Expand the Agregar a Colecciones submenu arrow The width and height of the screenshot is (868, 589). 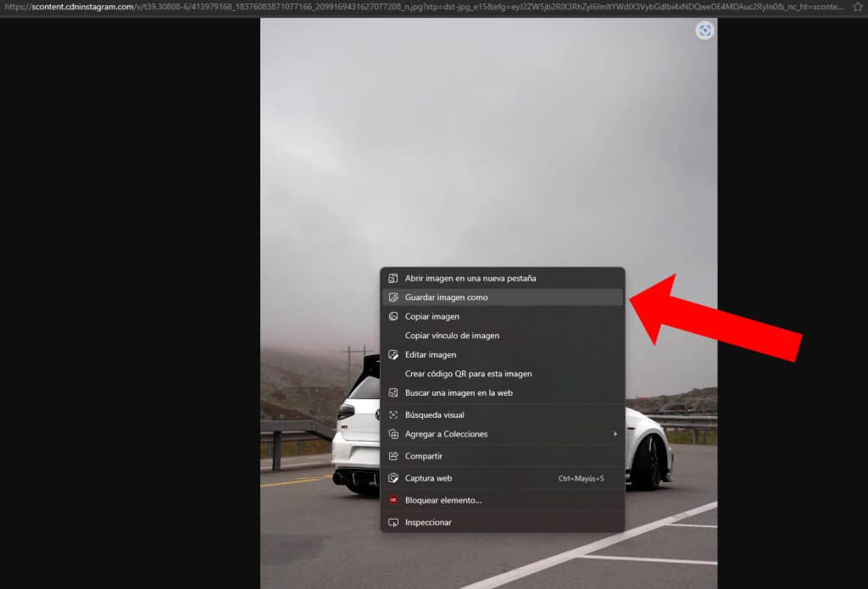tap(615, 434)
